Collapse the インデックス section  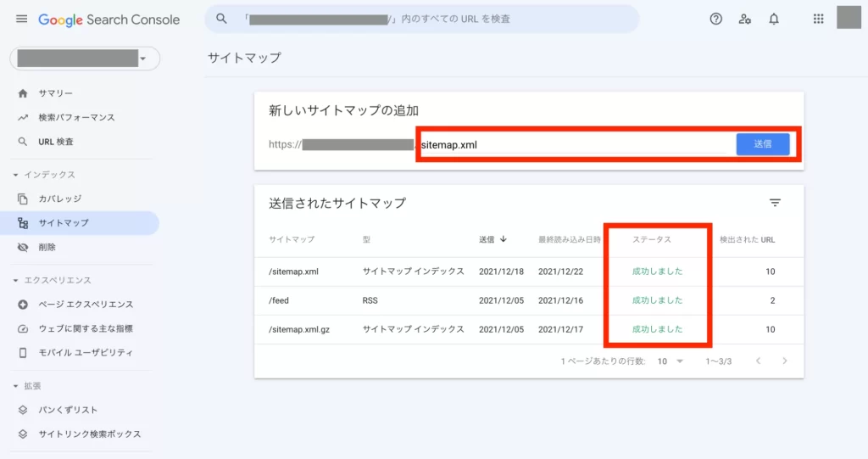tap(16, 175)
